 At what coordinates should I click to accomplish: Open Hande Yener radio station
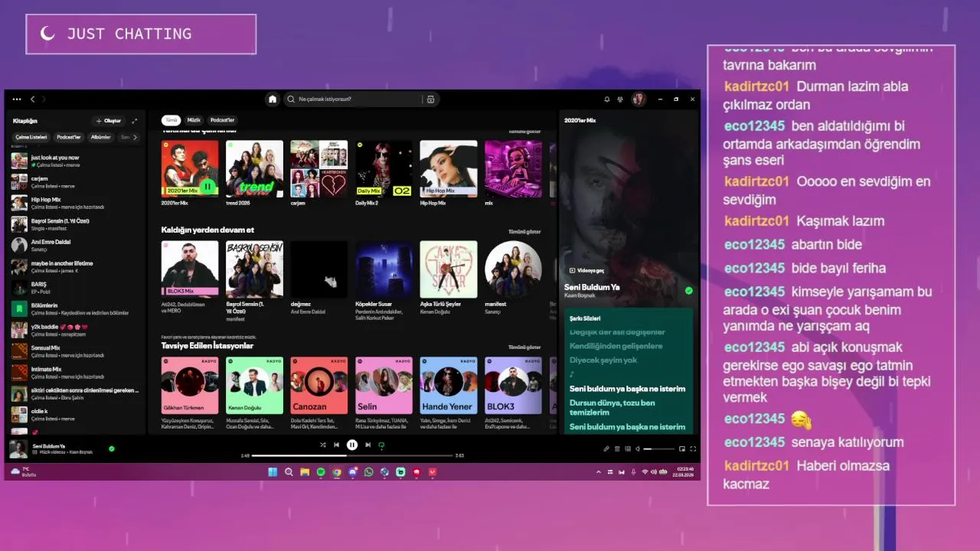click(449, 393)
